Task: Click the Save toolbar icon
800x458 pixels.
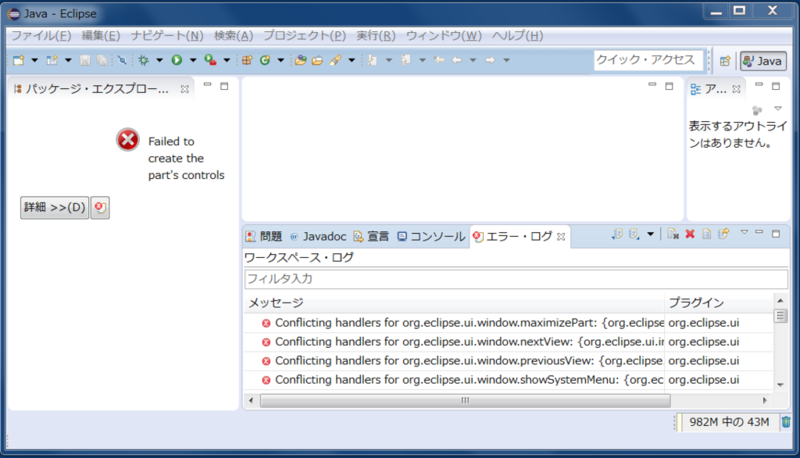Action: [x=85, y=60]
